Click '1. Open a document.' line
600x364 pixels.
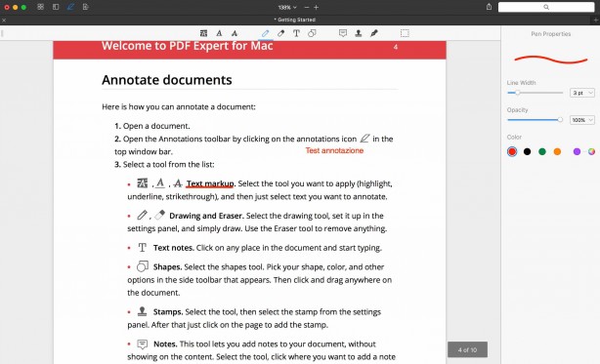(x=151, y=126)
